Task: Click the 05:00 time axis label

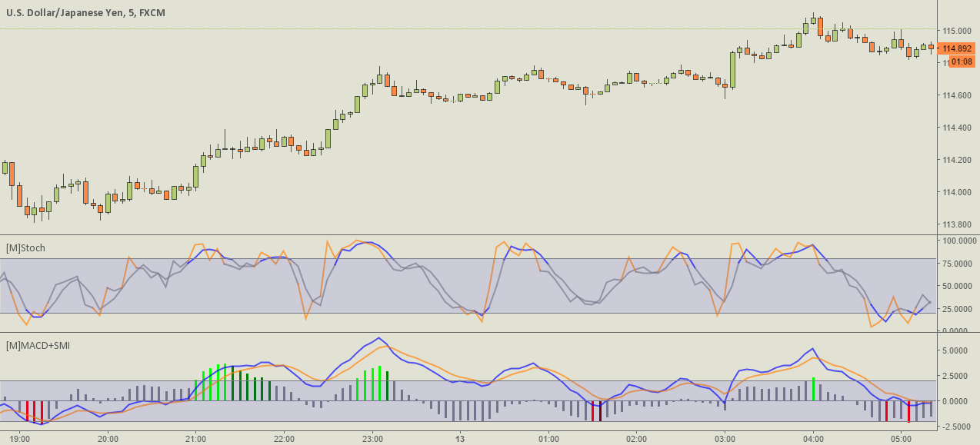Action: tap(901, 440)
